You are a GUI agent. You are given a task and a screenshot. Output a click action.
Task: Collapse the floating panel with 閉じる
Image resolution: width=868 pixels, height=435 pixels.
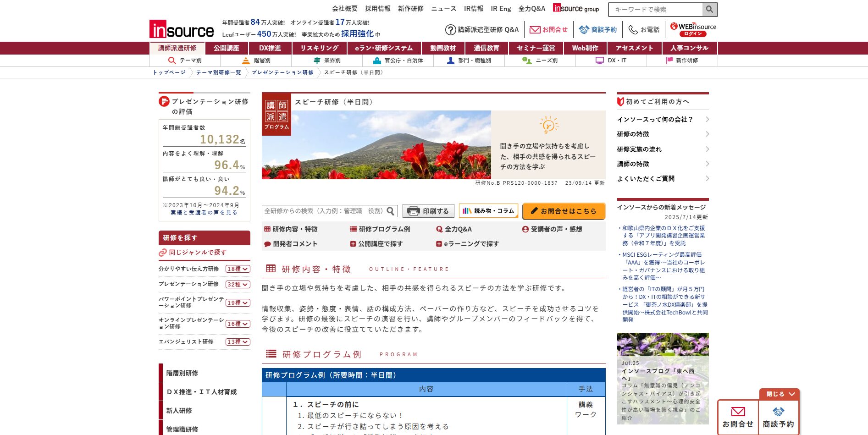(780, 394)
